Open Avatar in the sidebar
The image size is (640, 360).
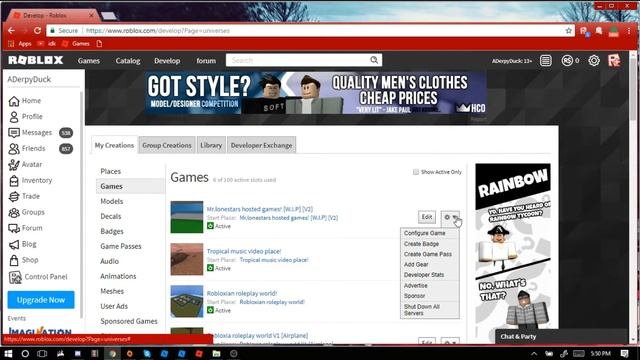[x=25, y=164]
